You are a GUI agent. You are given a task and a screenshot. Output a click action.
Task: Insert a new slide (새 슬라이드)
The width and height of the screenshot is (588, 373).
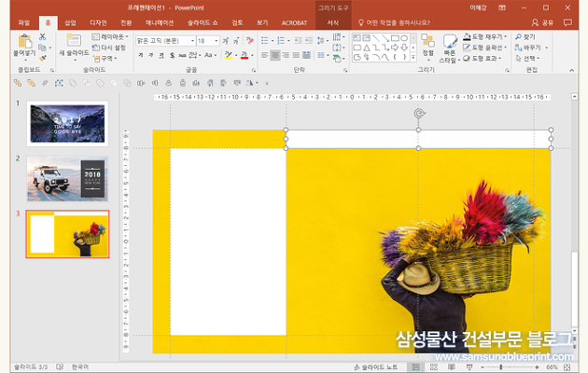(x=74, y=48)
